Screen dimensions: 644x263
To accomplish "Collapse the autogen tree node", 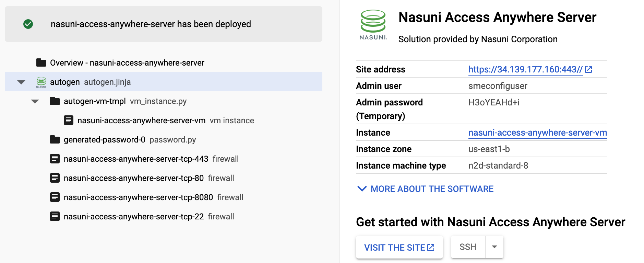I will pos(21,82).
